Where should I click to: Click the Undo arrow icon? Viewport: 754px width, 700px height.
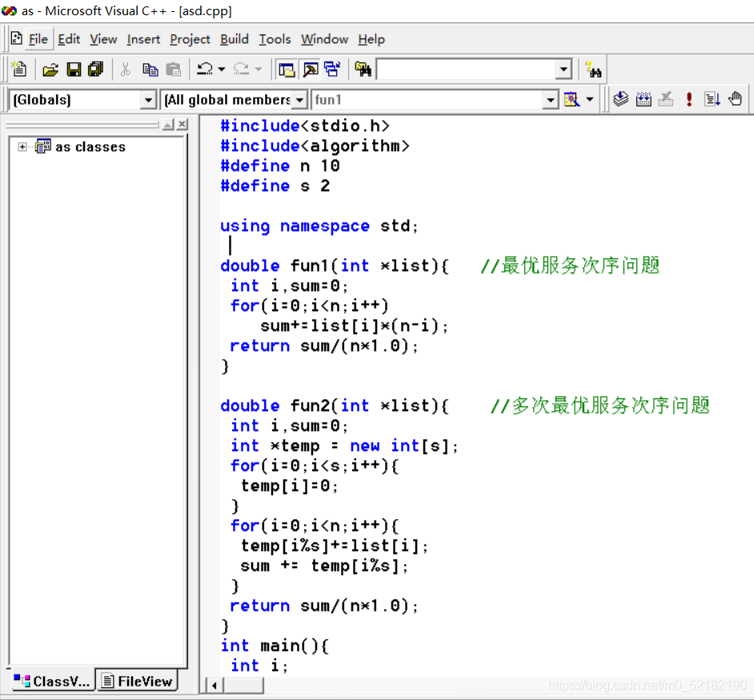[205, 70]
